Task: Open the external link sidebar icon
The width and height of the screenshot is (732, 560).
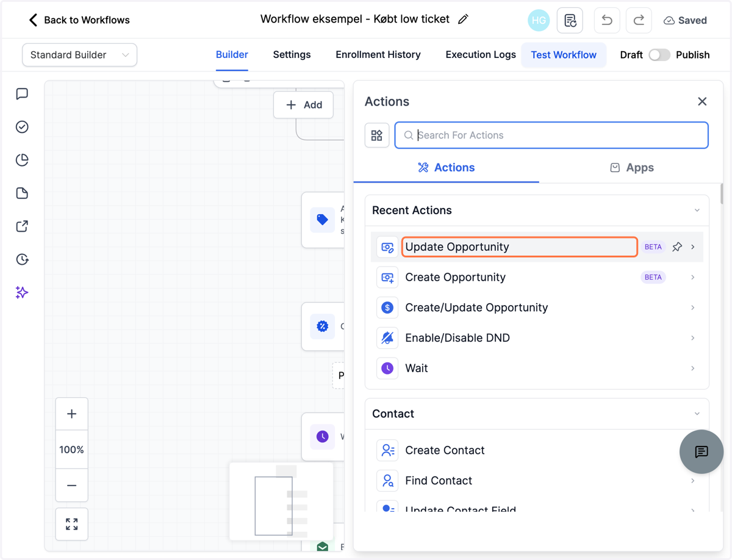Action: point(22,226)
